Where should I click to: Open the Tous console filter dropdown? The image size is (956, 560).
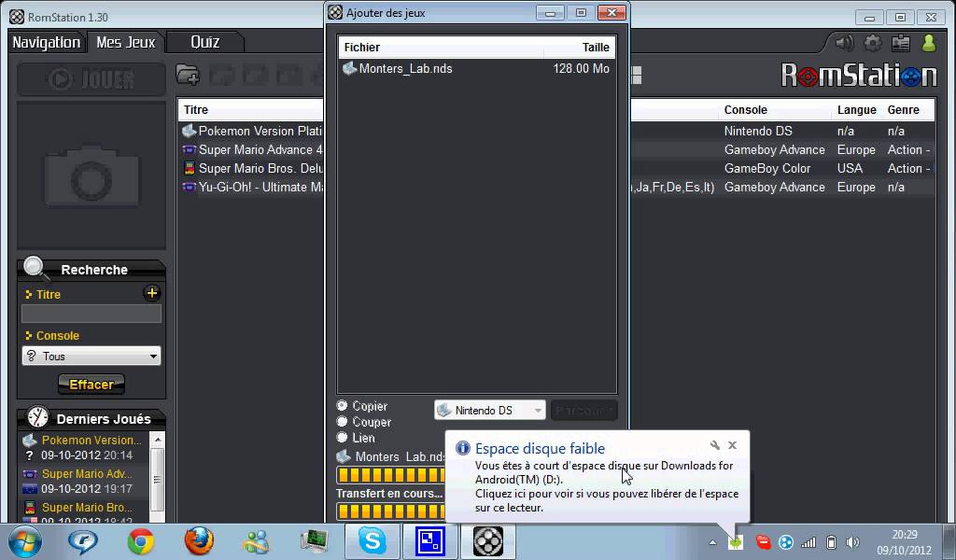click(x=91, y=356)
